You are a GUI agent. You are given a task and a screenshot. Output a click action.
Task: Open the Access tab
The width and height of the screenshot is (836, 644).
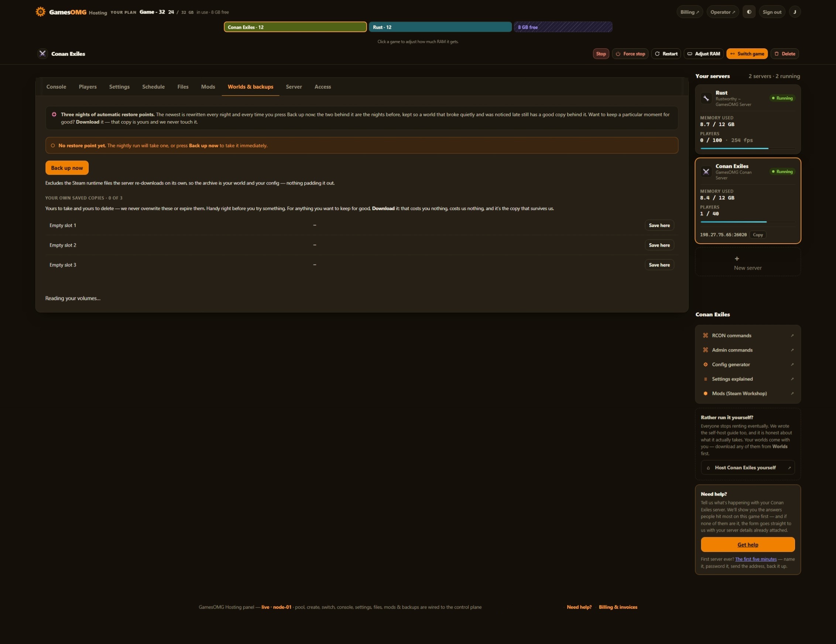[x=322, y=87]
